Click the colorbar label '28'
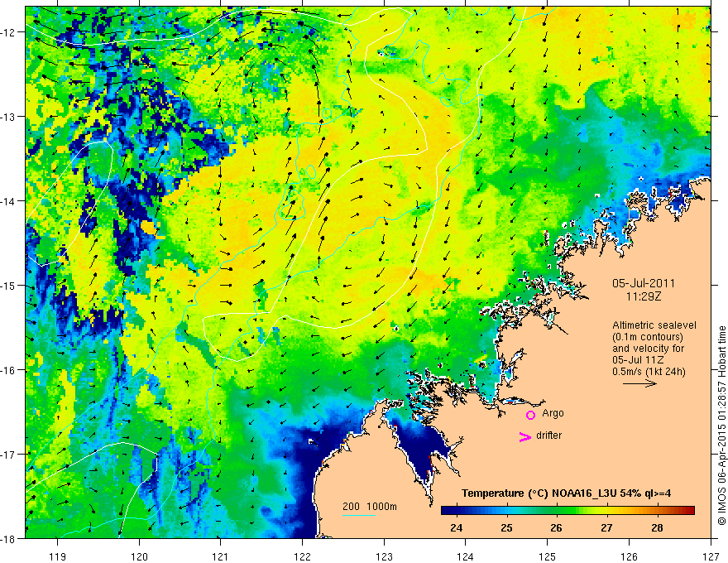This screenshot has height=563, width=728. click(657, 527)
